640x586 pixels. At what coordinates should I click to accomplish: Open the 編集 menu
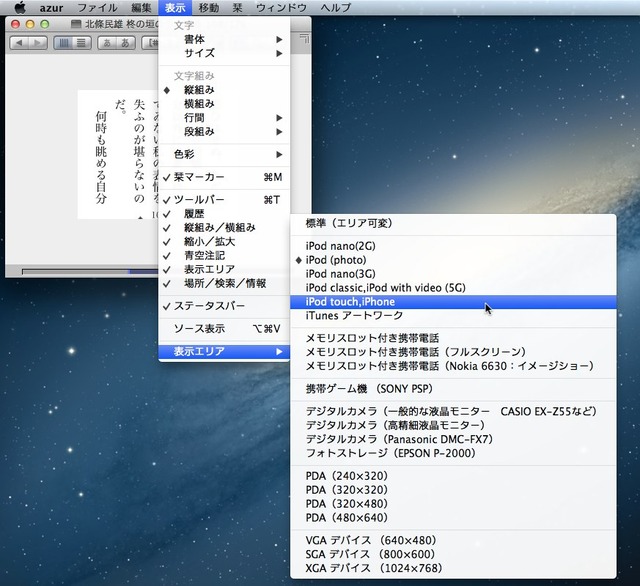coord(142,7)
